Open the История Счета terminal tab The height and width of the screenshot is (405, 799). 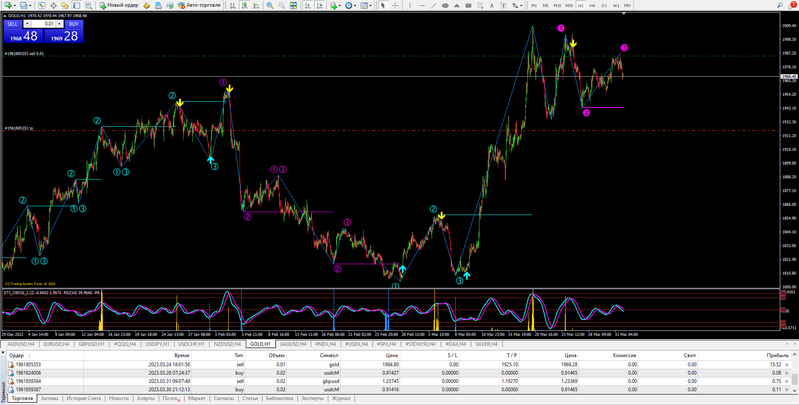pos(82,398)
